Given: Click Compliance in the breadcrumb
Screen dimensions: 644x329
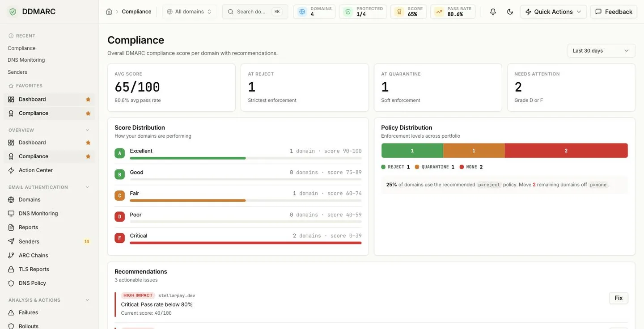Looking at the screenshot, I should [x=136, y=12].
